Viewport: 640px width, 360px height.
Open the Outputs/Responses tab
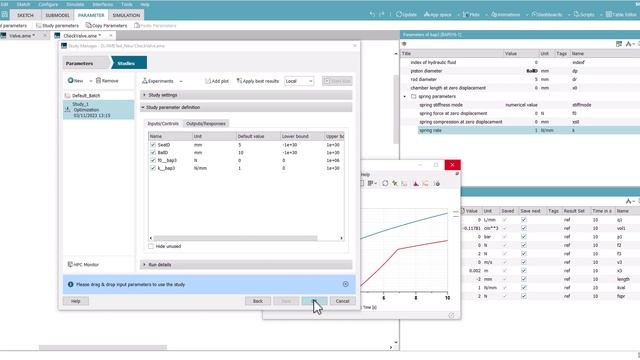[206, 123]
